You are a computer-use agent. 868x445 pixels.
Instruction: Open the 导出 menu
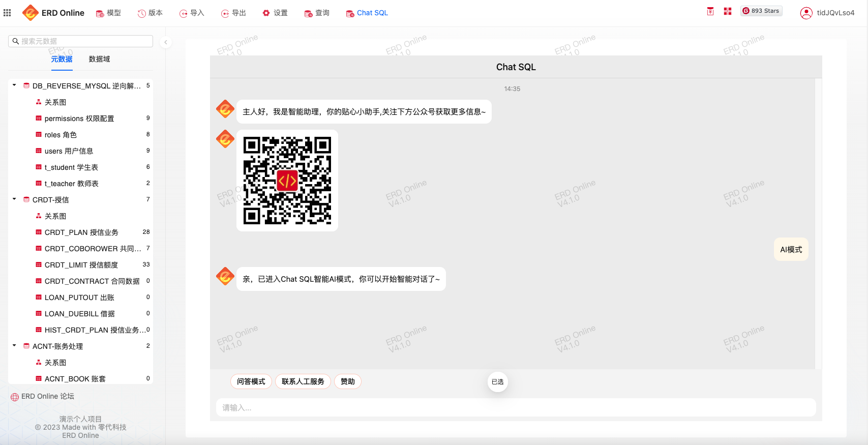pos(233,13)
